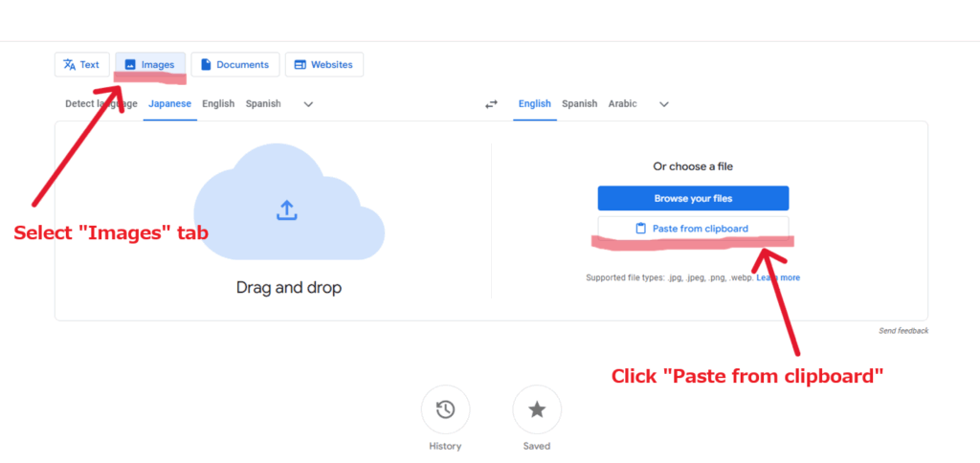This screenshot has height=463, width=980.
Task: Select Japanese as source language
Action: pyautogui.click(x=170, y=103)
